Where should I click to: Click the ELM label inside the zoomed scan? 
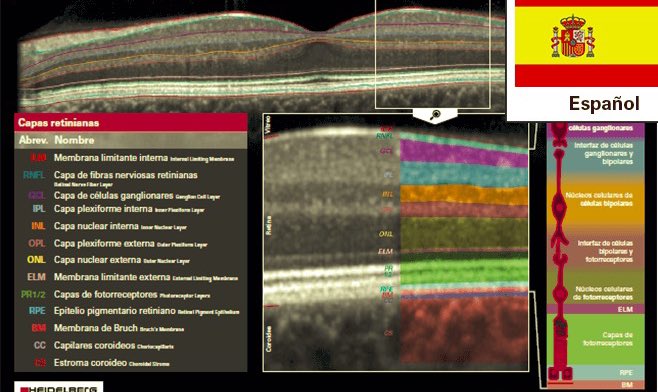385,251
